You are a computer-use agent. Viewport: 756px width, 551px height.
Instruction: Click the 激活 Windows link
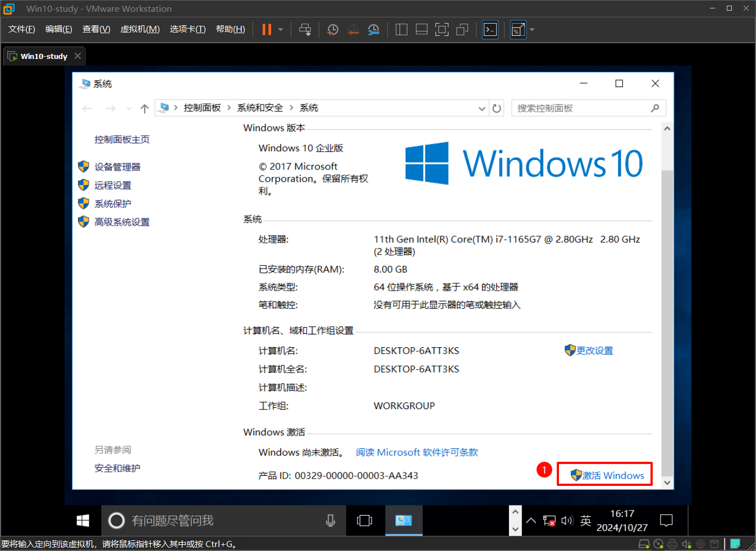(x=607, y=475)
